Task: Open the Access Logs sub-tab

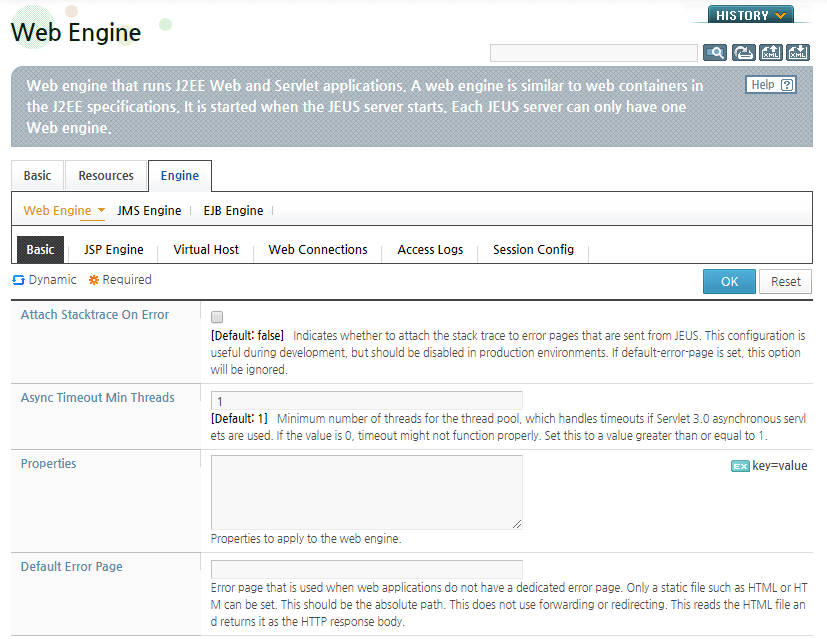Action: tap(430, 249)
